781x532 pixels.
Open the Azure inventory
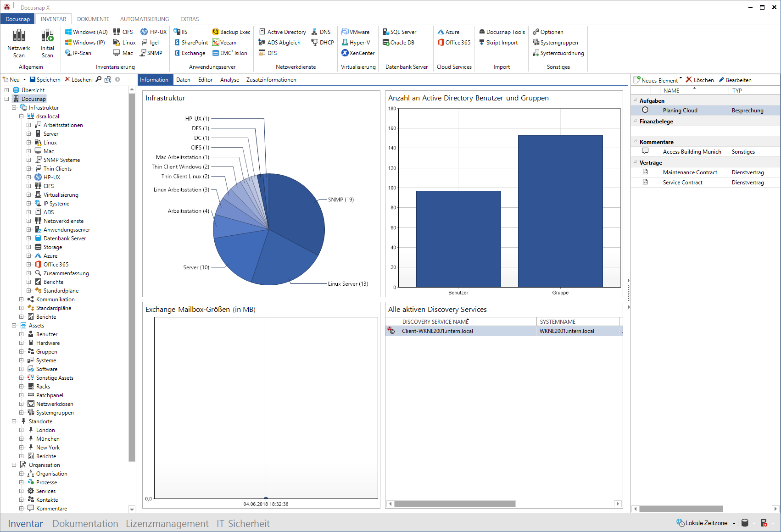point(448,32)
